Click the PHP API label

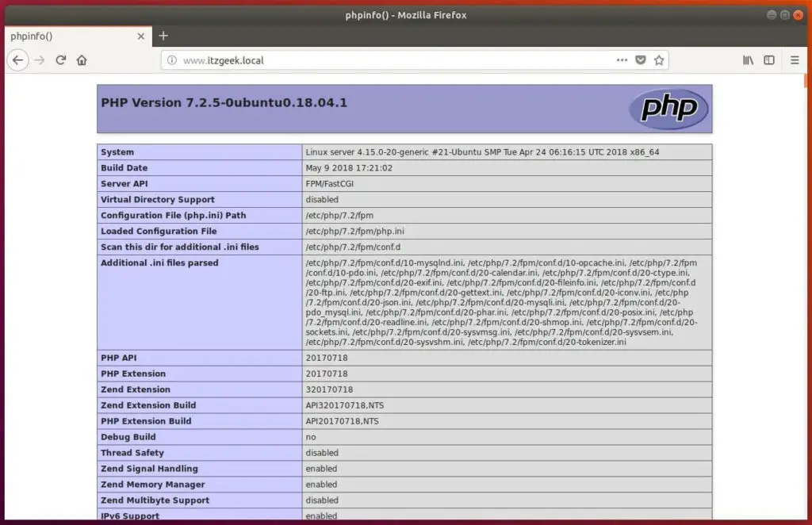(x=119, y=358)
